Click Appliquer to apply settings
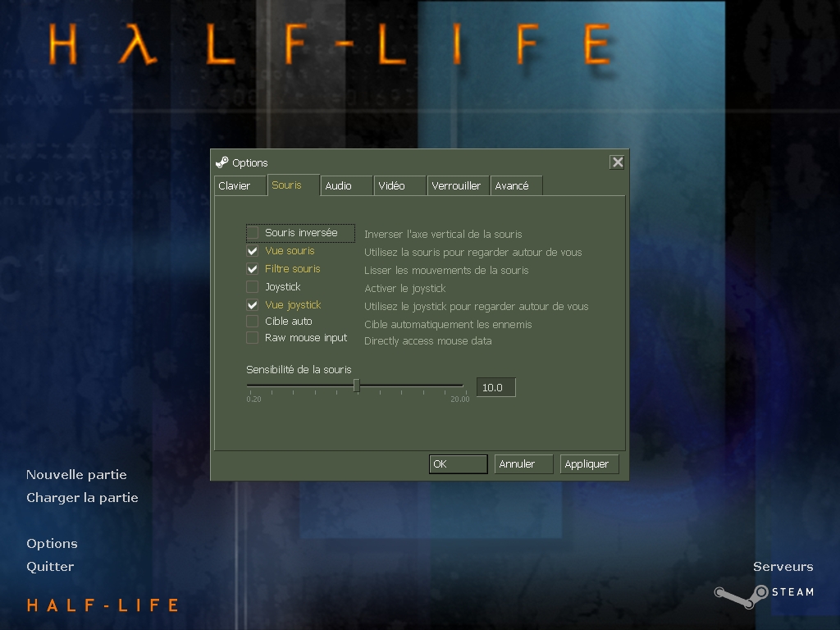 click(589, 464)
